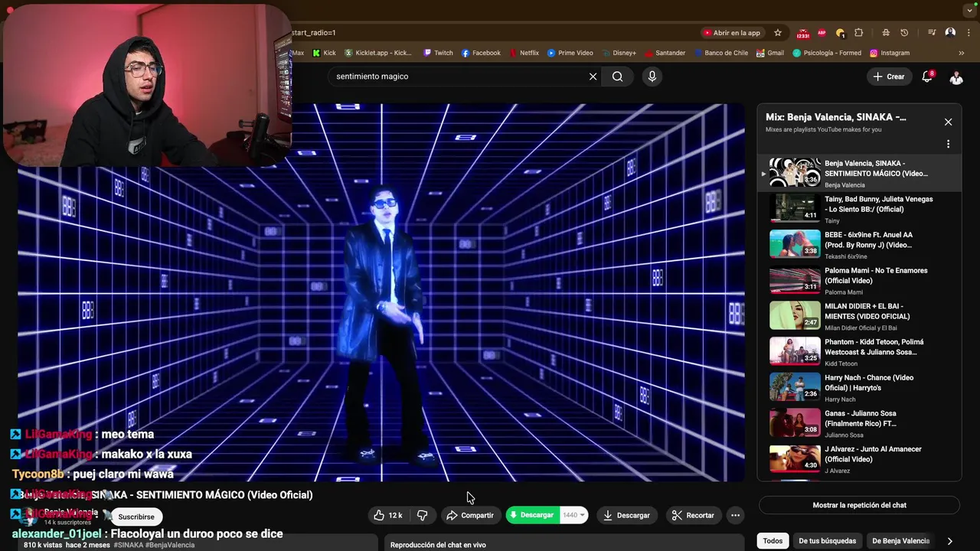
Task: Open the Netflix bookmark
Action: pos(524,53)
